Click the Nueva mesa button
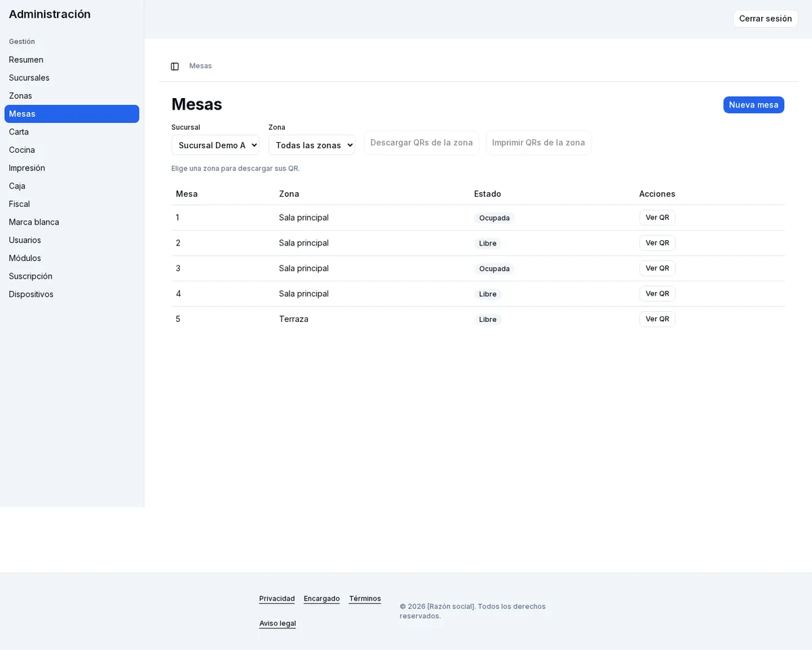Screen dimensions: 812x650 point(754,105)
